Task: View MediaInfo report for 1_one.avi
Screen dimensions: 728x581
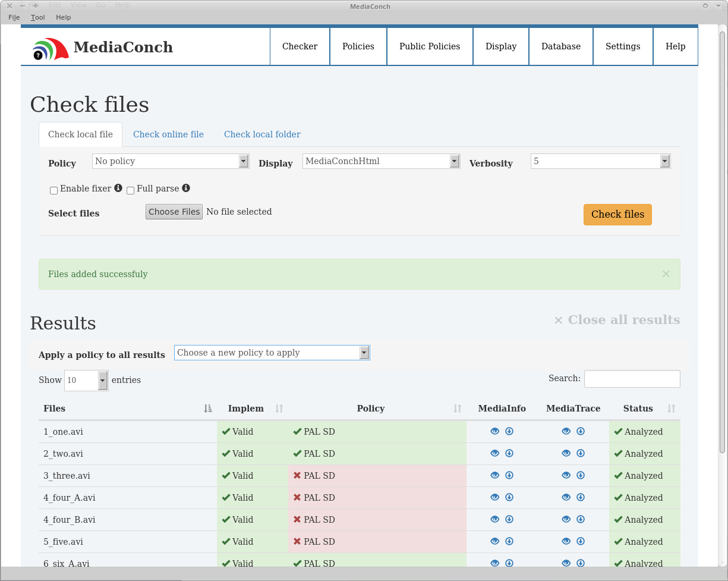Action: tap(494, 432)
